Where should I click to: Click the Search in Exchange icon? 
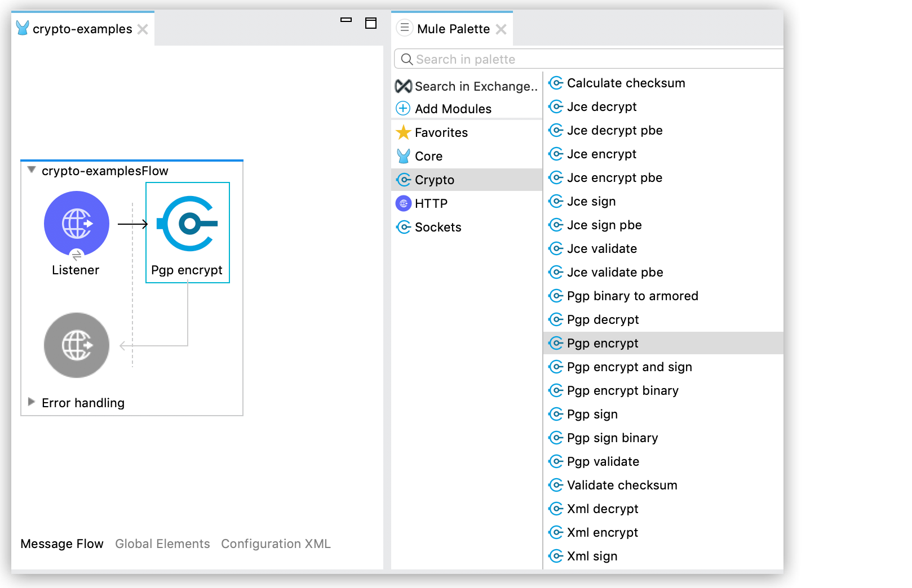[x=402, y=86]
